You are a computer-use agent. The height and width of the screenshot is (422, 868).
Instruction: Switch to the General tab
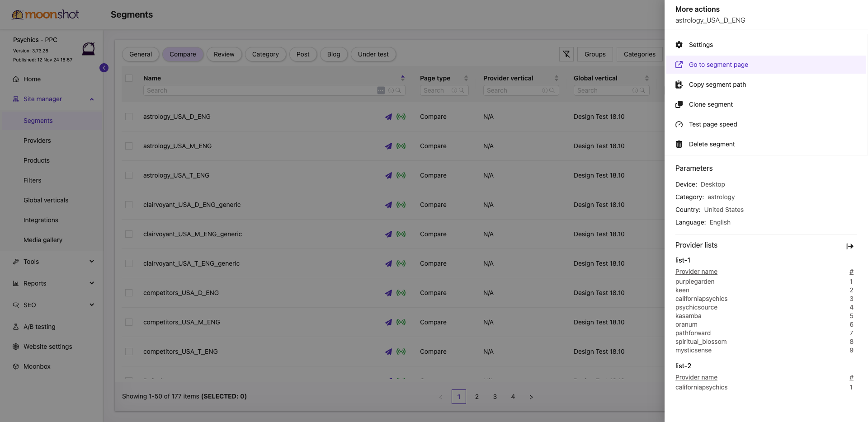coord(141,54)
